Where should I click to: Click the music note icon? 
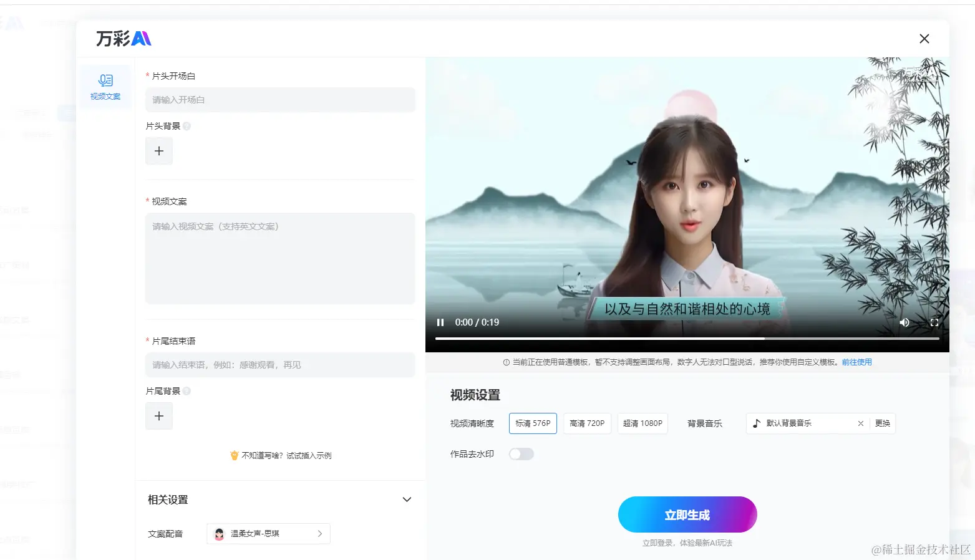point(757,423)
